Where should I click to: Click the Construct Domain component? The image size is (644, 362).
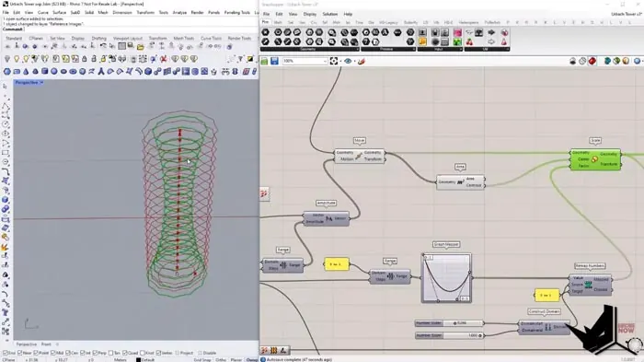click(x=544, y=327)
